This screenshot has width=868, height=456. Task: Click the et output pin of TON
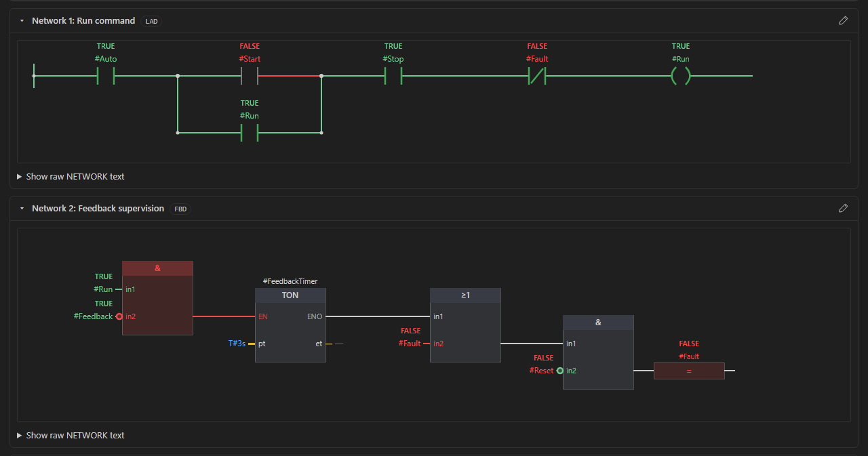pos(319,344)
